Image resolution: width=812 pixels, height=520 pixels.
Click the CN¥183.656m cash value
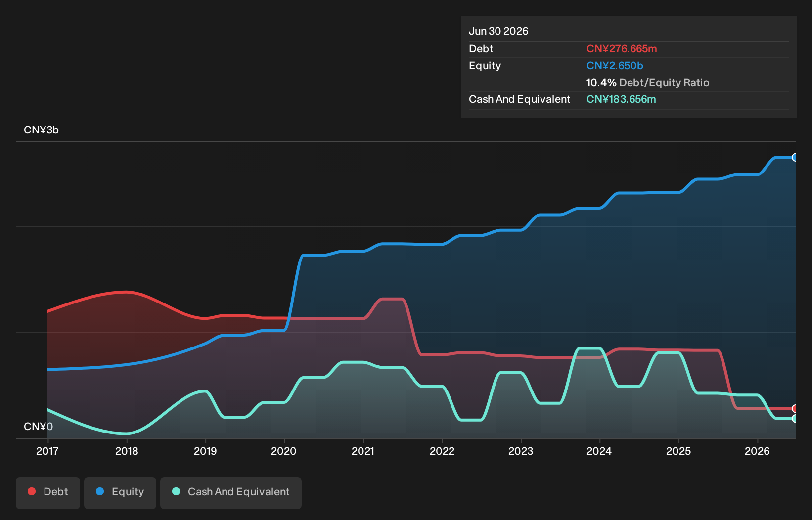pyautogui.click(x=621, y=99)
